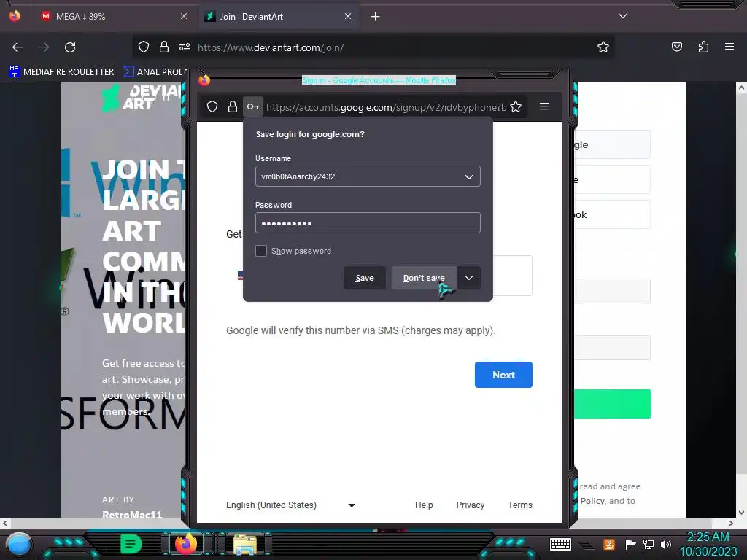Open the Help link on Google page
This screenshot has height=560, width=747.
click(424, 505)
